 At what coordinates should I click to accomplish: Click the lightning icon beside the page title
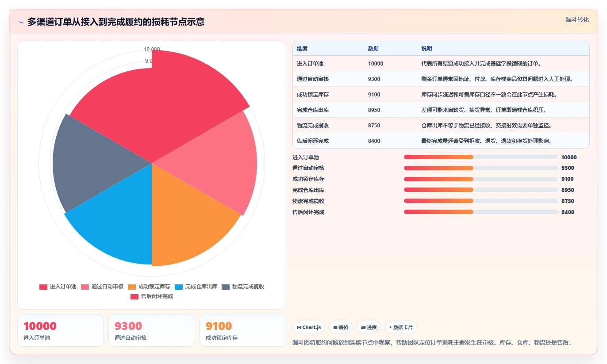coord(21,22)
